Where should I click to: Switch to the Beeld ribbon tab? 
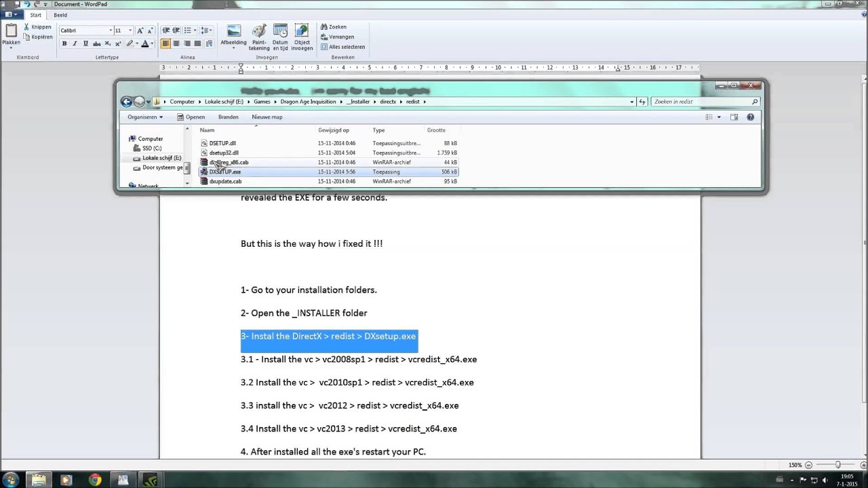click(x=60, y=15)
